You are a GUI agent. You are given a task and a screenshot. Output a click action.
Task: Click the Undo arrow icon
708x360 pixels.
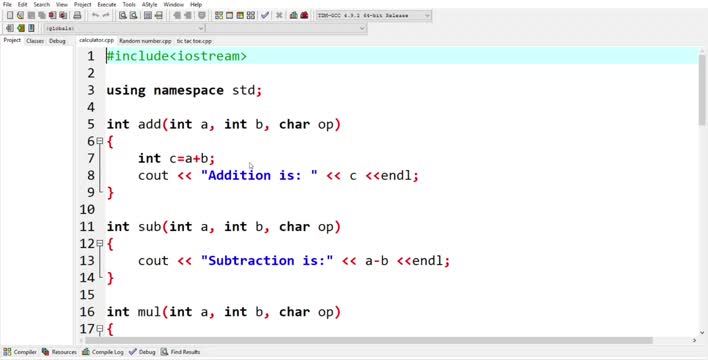(x=95, y=15)
